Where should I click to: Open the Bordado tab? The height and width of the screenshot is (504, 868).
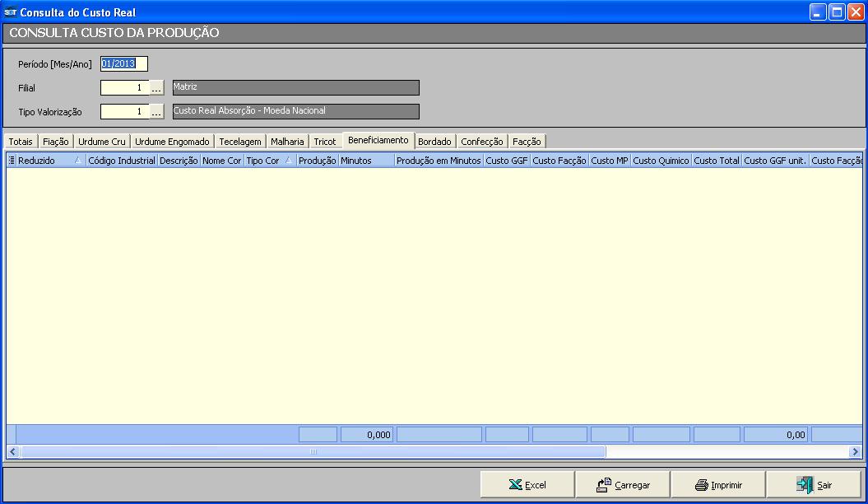click(434, 142)
